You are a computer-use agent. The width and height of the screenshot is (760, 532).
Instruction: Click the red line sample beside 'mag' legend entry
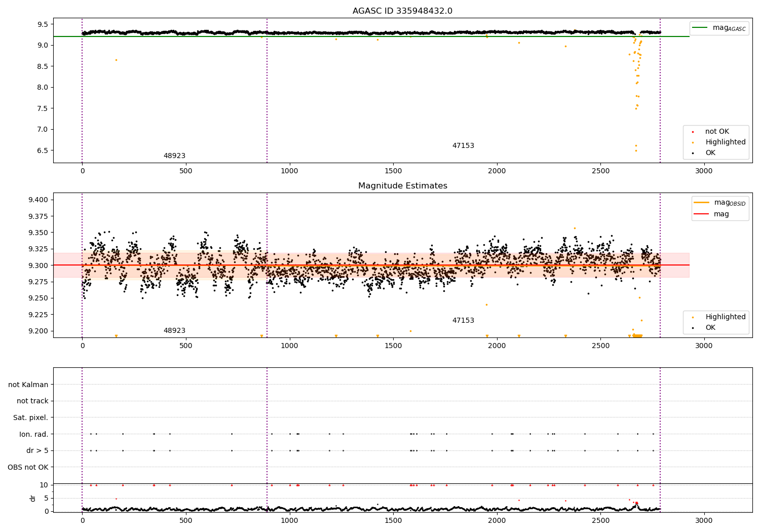click(x=701, y=214)
